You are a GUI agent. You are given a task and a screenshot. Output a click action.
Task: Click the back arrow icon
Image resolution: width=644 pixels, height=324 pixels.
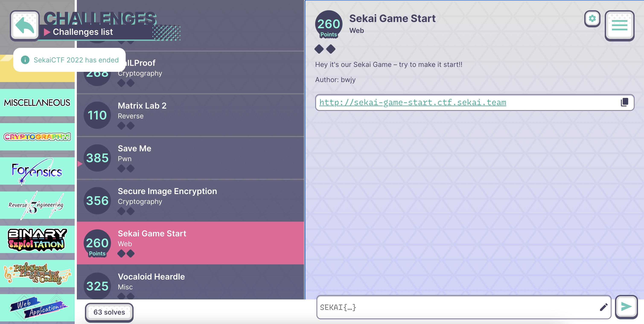point(25,25)
